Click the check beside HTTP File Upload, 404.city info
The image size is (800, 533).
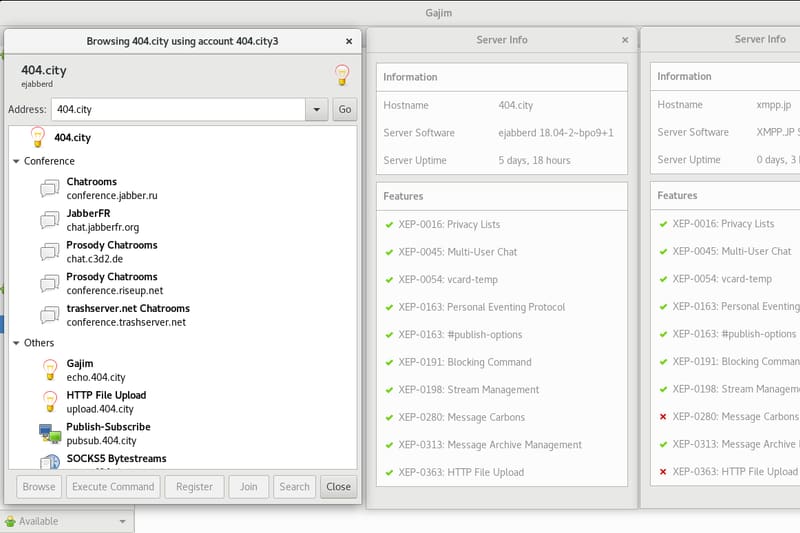tap(389, 472)
